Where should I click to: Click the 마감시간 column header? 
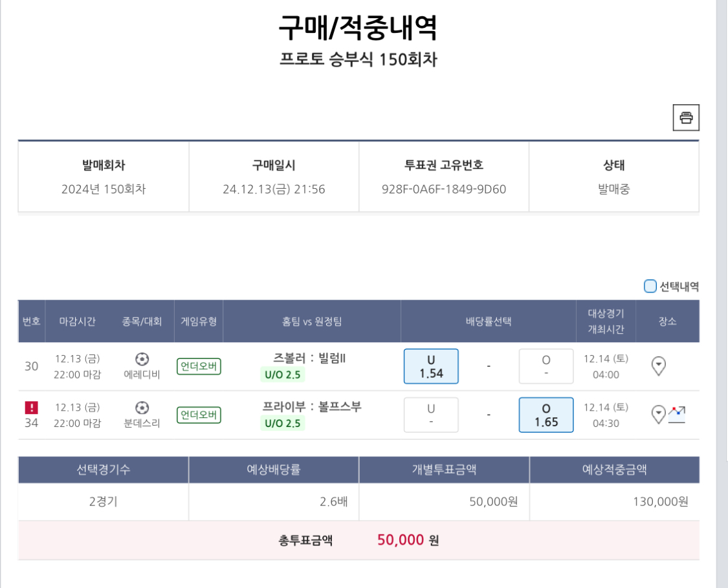click(78, 321)
